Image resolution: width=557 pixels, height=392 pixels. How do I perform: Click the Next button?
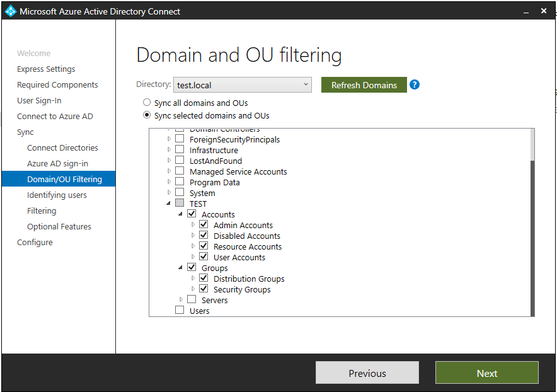tap(487, 373)
